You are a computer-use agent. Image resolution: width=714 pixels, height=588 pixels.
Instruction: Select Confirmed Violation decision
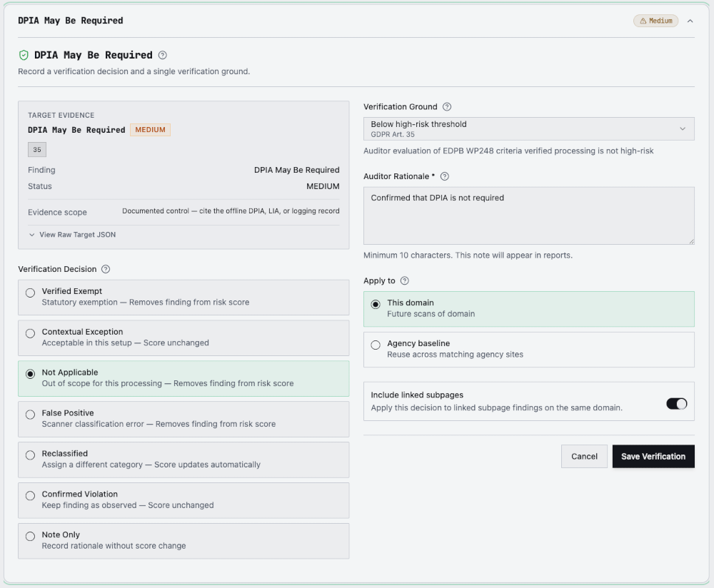183,500
